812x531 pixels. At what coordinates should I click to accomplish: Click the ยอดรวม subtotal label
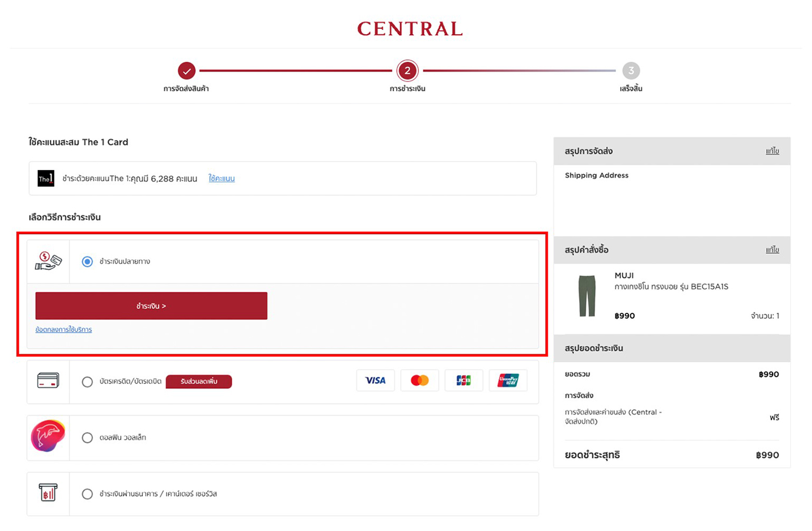pyautogui.click(x=577, y=374)
